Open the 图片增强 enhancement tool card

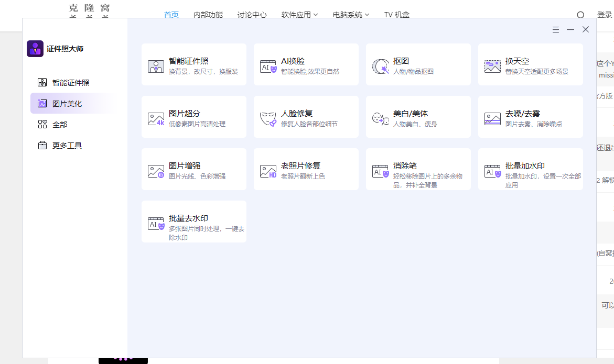194,169
